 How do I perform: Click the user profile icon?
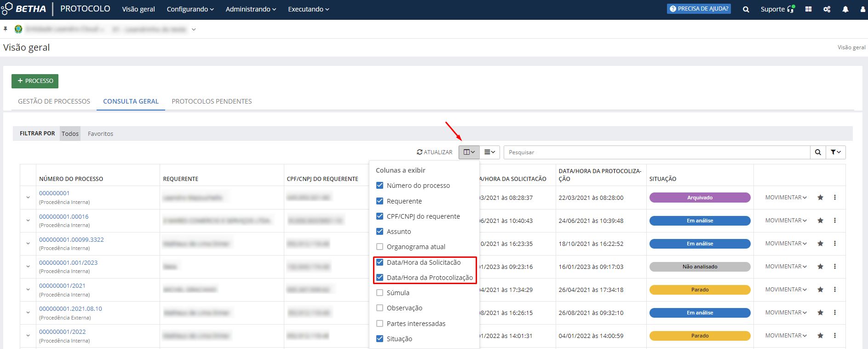(863, 9)
